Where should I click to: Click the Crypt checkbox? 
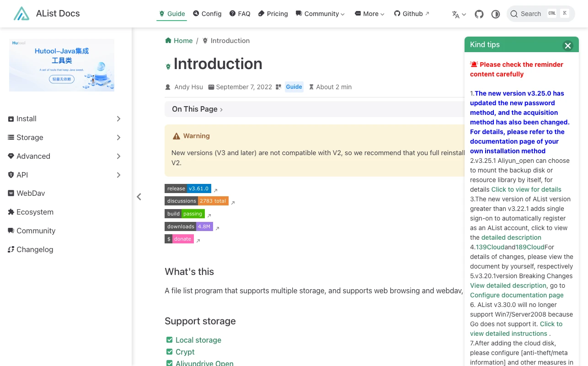point(169,352)
